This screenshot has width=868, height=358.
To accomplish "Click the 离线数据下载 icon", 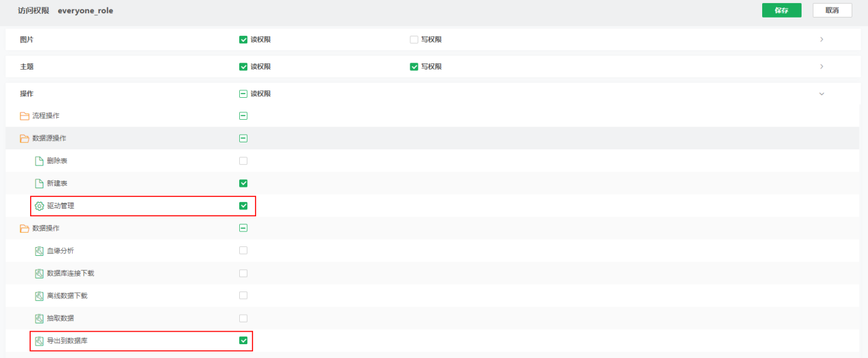I will [39, 296].
